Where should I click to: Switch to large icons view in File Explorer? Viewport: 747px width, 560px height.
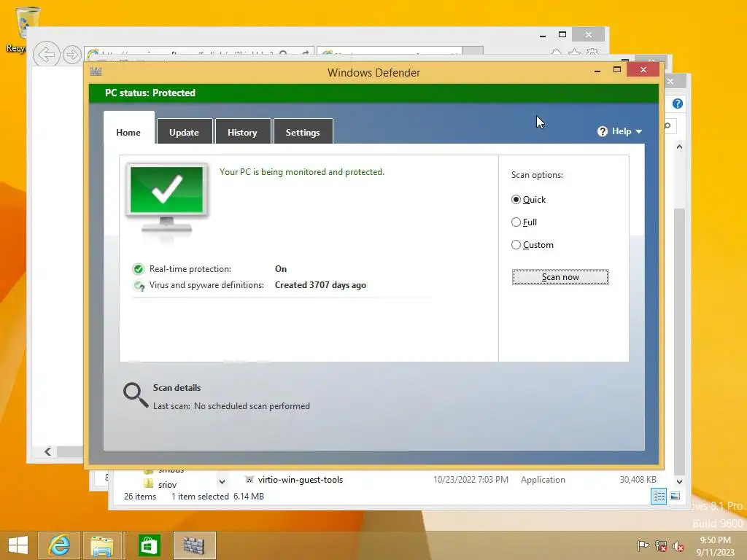click(x=675, y=496)
